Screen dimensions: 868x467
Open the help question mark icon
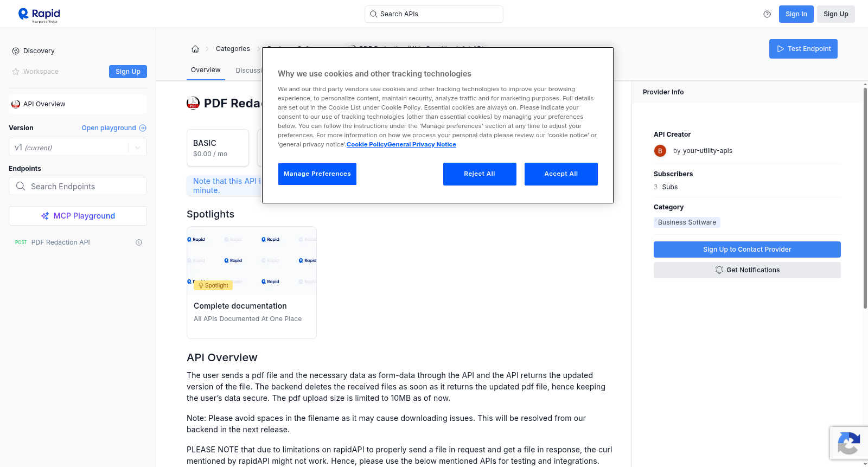pos(767,14)
